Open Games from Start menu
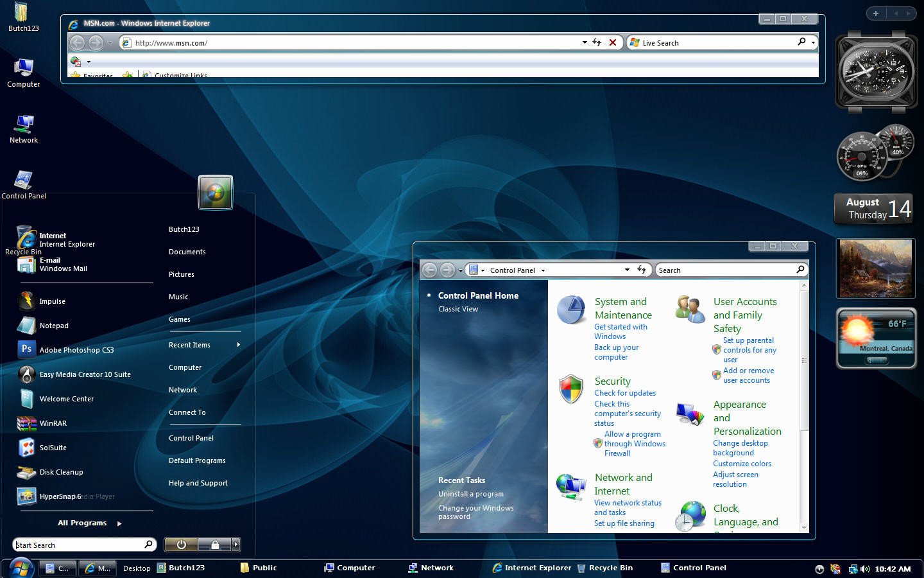 (180, 319)
